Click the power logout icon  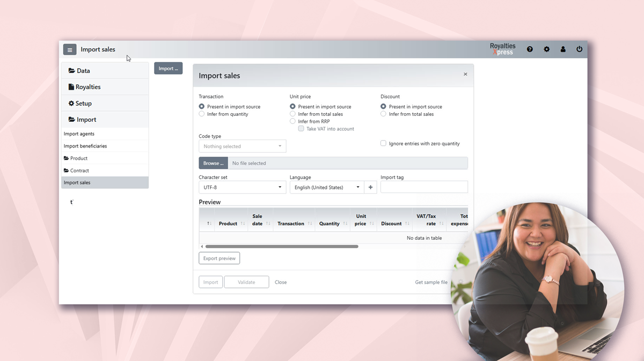(x=579, y=49)
